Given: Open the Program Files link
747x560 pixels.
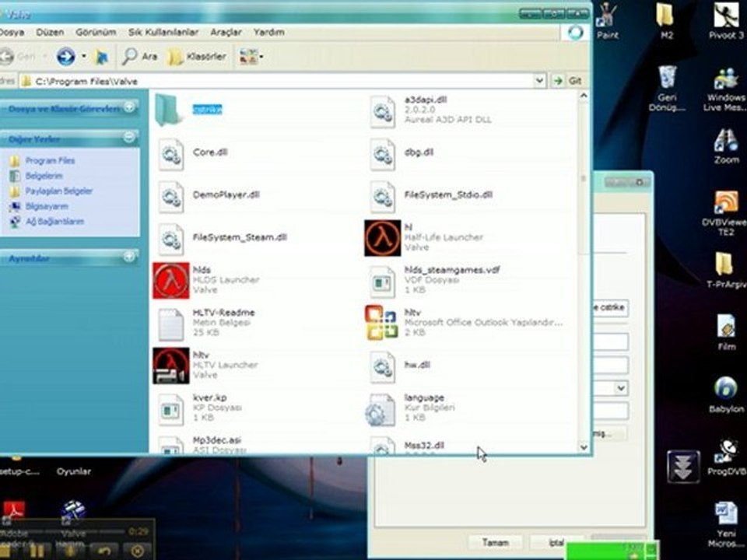Looking at the screenshot, I should coord(50,160).
